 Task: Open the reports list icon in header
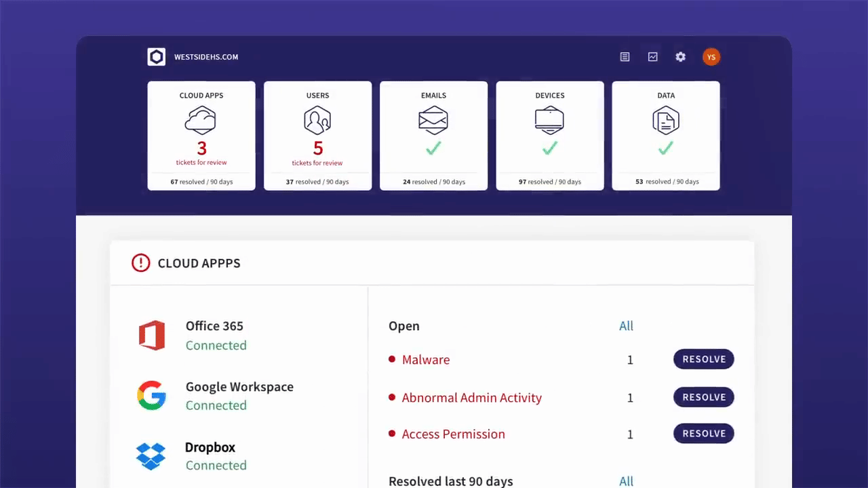click(x=625, y=57)
